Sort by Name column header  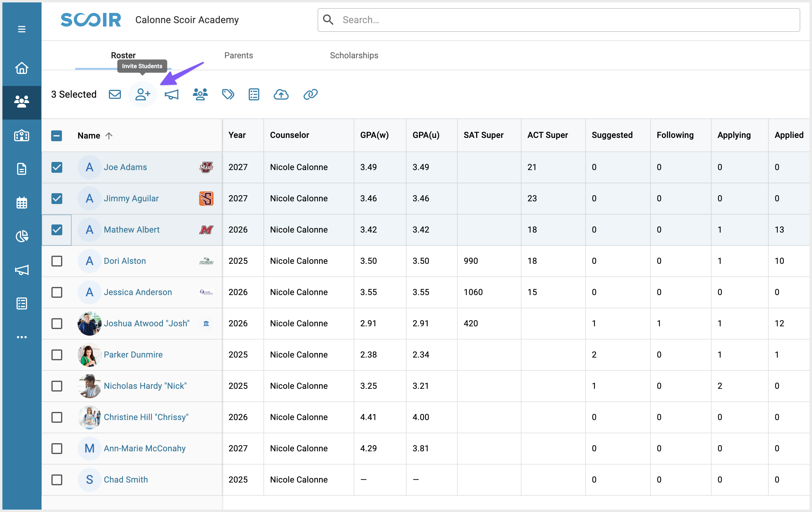(x=89, y=136)
